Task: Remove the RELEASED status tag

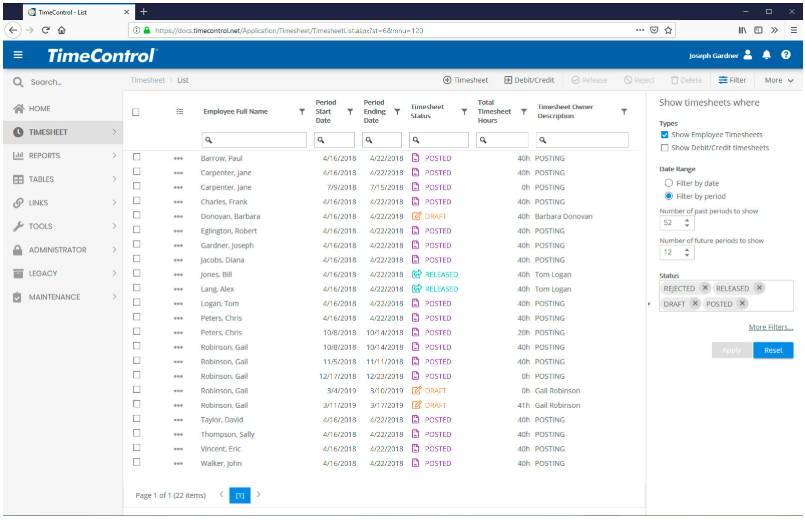Action: [x=759, y=287]
